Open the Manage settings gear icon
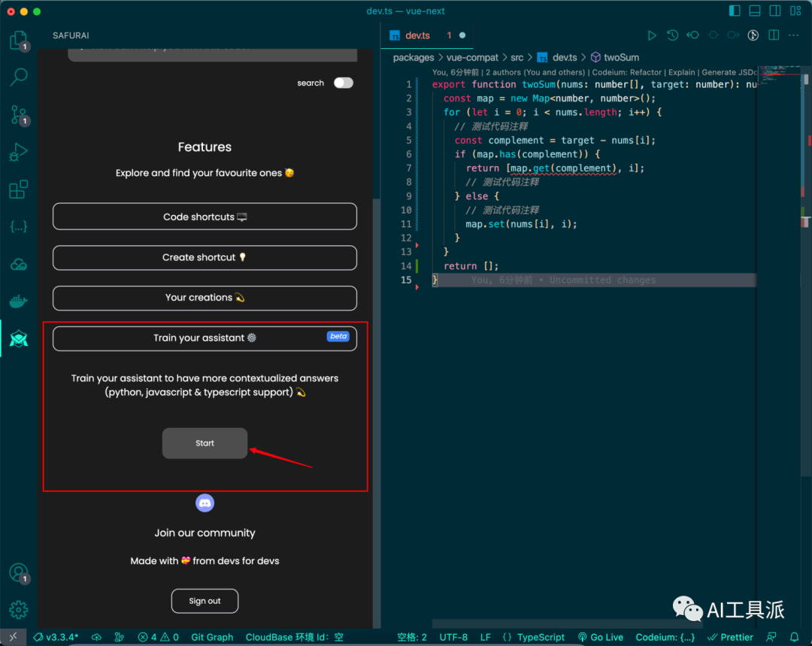 click(x=19, y=609)
